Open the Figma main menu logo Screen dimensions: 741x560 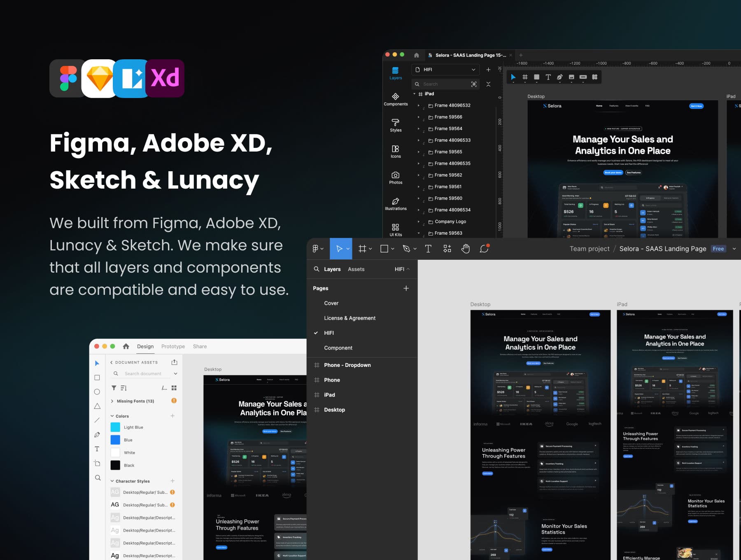click(316, 249)
